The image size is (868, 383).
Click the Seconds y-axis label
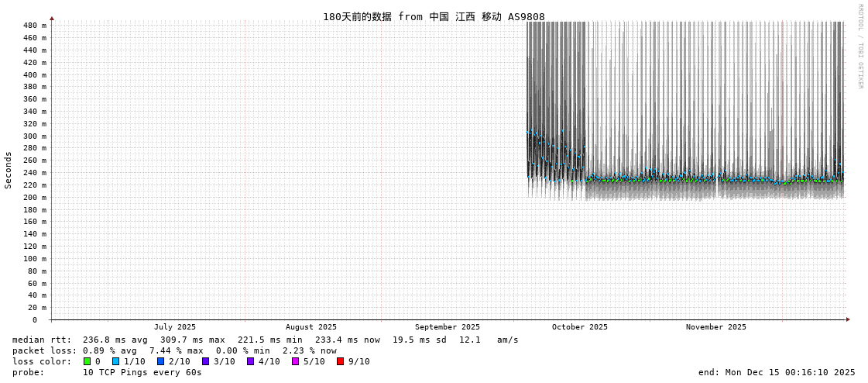click(x=9, y=170)
